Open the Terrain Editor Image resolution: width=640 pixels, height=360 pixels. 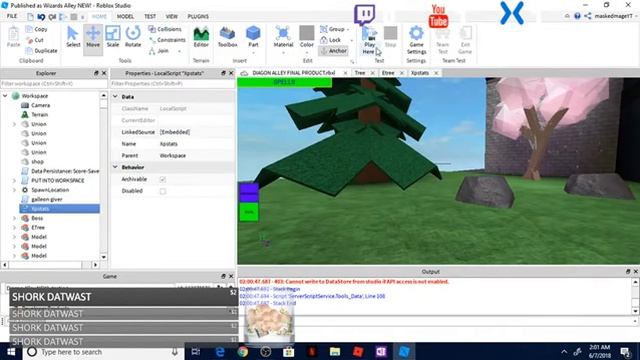(x=201, y=37)
